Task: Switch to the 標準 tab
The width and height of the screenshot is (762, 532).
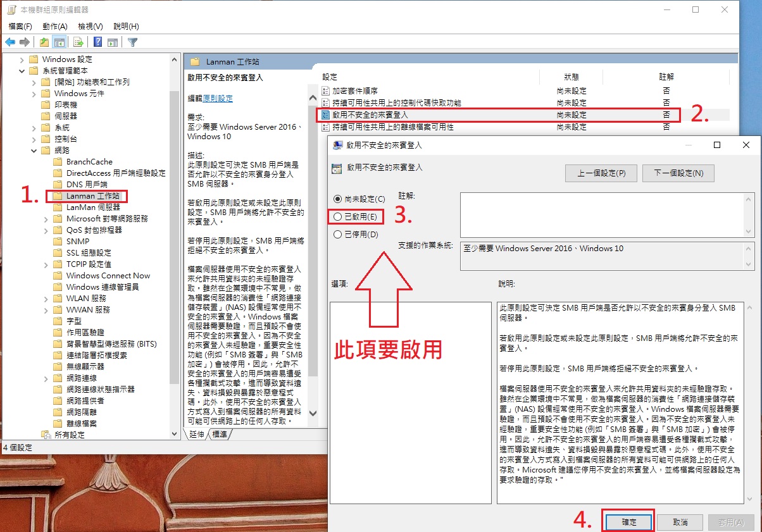Action: coord(220,434)
